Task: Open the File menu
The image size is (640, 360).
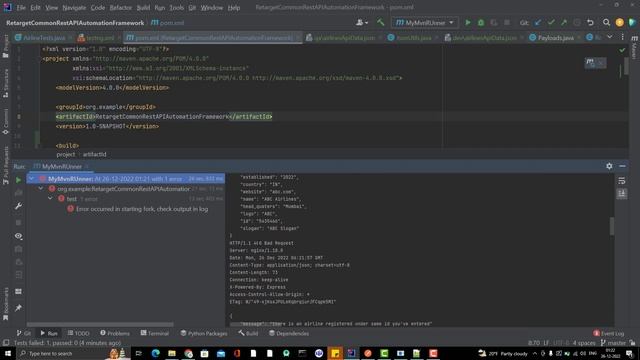Action: [x=21, y=8]
